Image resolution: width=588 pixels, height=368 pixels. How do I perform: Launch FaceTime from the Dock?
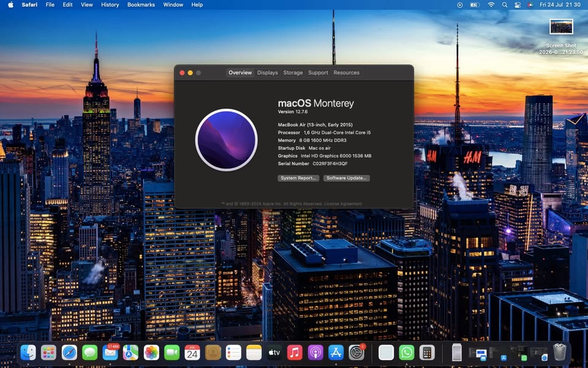tap(171, 353)
